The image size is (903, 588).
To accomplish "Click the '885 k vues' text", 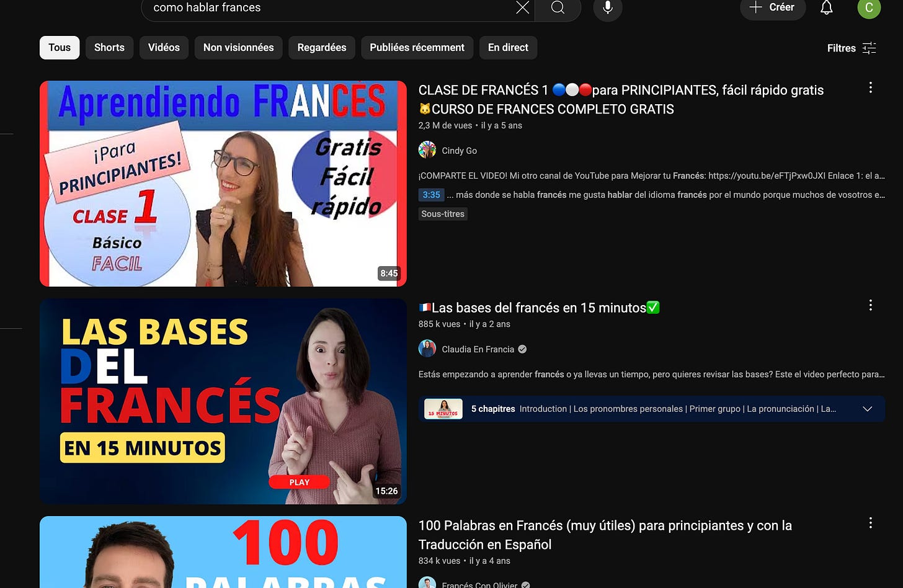I will pyautogui.click(x=439, y=324).
